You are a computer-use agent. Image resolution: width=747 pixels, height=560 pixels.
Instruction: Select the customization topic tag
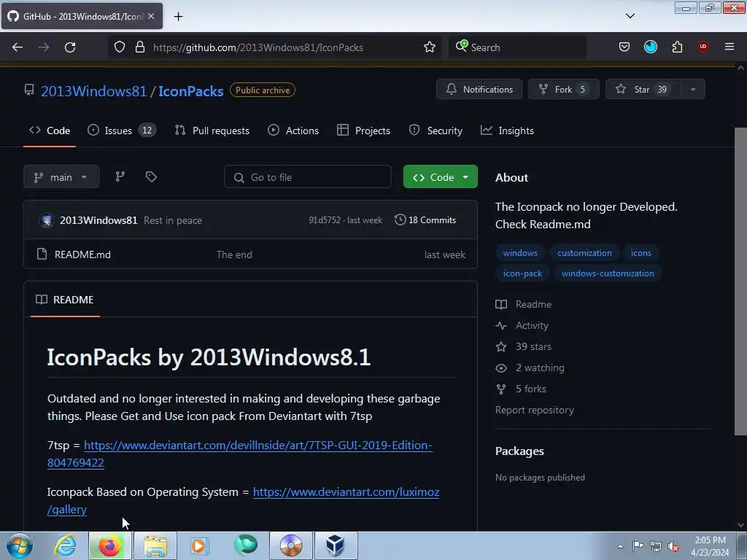point(584,253)
